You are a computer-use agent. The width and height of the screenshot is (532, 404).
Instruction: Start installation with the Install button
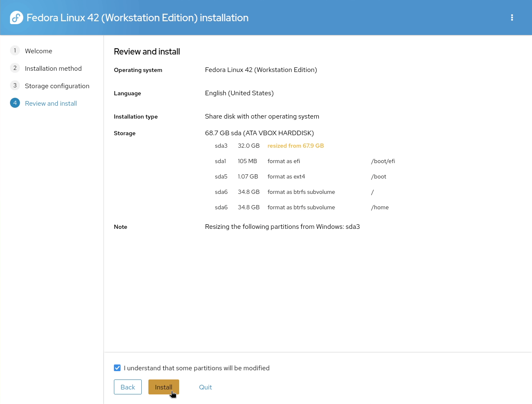[164, 387]
